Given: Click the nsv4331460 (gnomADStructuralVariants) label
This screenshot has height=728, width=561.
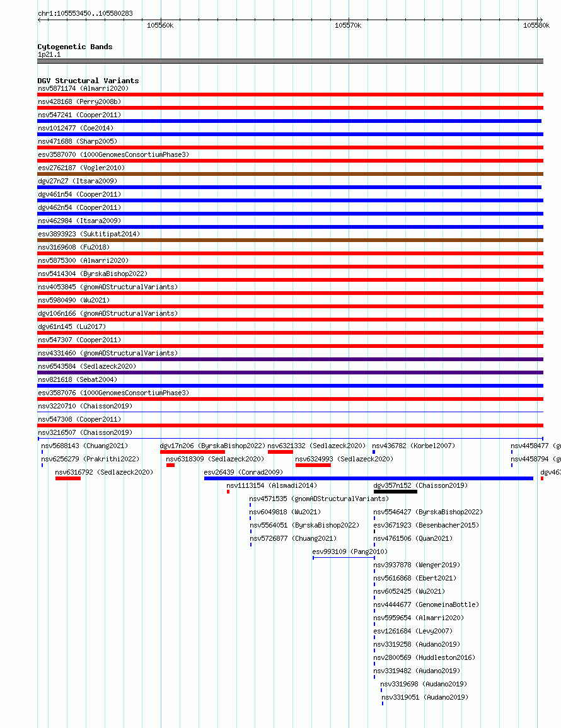Looking at the screenshot, I should [x=108, y=353].
